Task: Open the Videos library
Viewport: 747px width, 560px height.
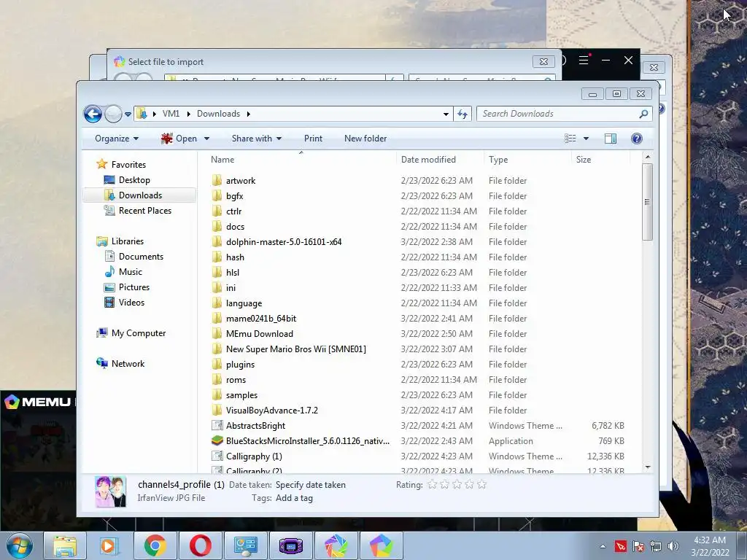Action: [124, 303]
